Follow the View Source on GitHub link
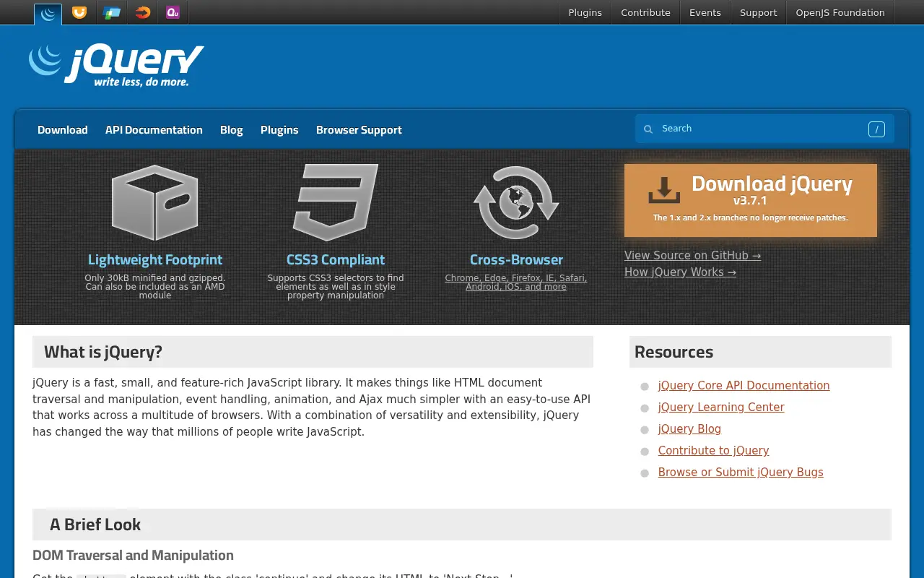 tap(692, 255)
